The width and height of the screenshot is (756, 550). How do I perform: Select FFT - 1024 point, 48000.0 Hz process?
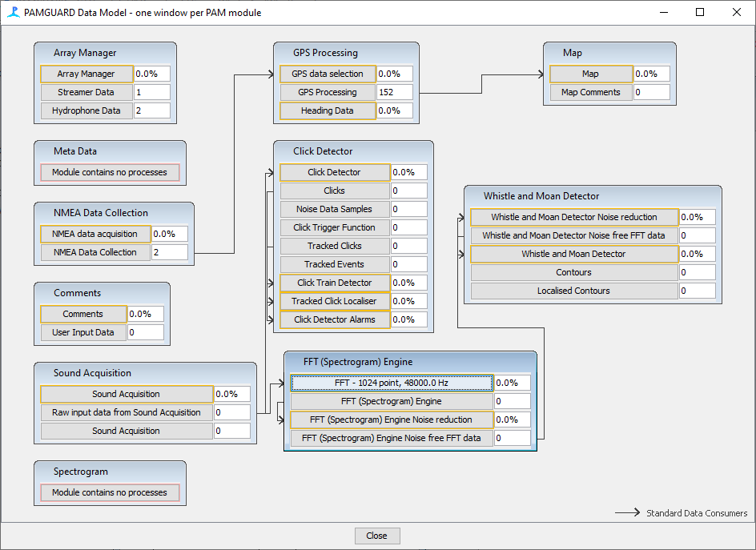pyautogui.click(x=392, y=383)
